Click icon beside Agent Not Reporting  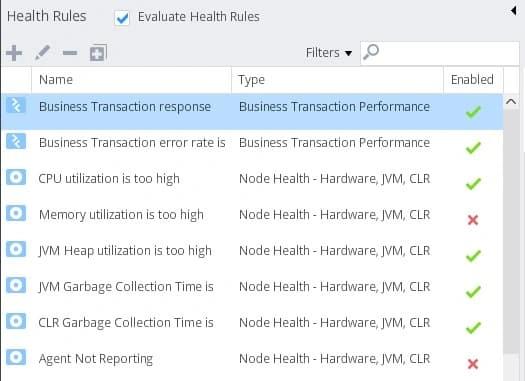pyautogui.click(x=16, y=357)
